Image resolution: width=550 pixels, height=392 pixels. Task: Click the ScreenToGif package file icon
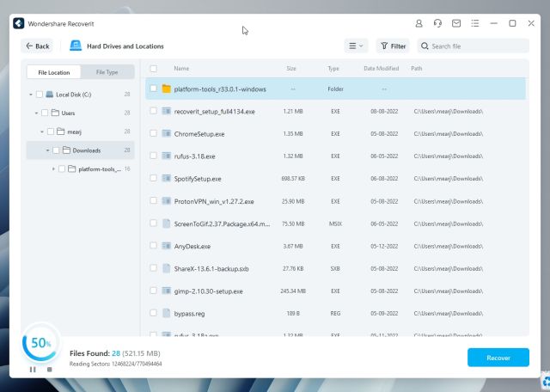pyautogui.click(x=166, y=224)
